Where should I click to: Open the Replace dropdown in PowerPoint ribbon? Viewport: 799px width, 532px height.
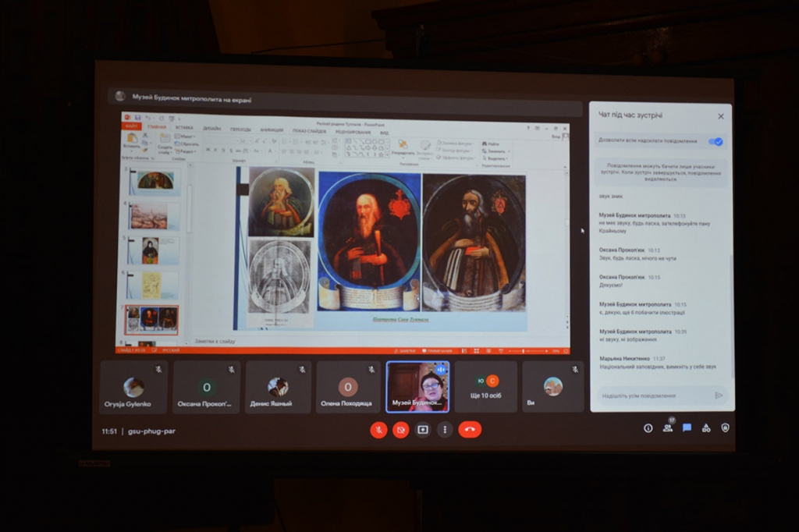point(495,151)
